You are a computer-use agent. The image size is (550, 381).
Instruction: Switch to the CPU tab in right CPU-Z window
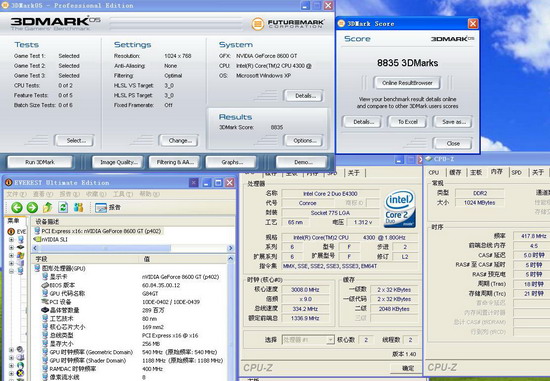[434, 172]
